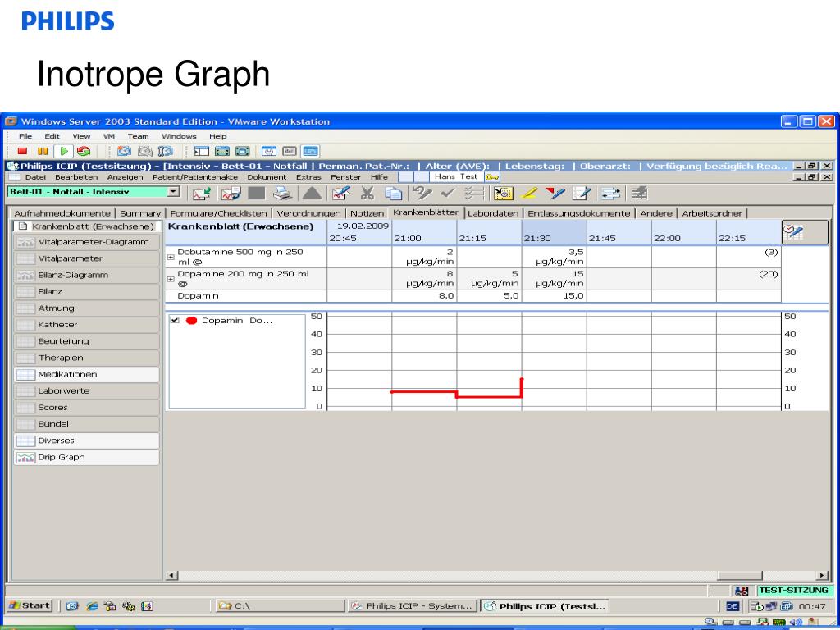The height and width of the screenshot is (630, 840).
Task: Open the Diverses sidebar item
Action: [x=86, y=441]
